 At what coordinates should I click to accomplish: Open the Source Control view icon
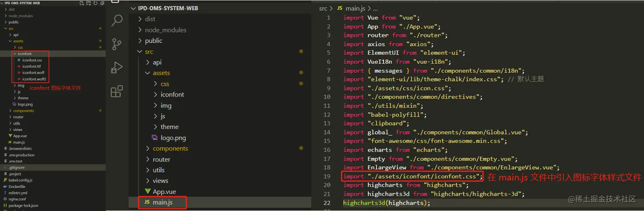117,44
